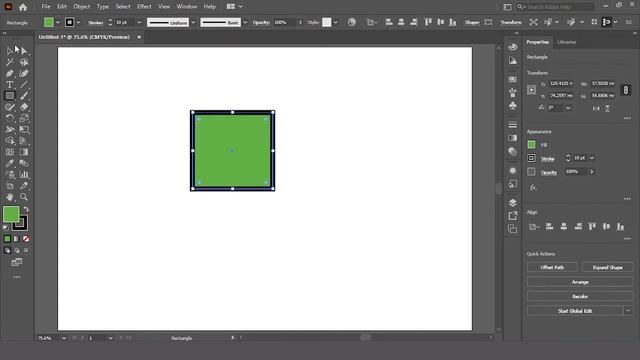Select the Gradient tool
This screenshot has height=360, width=640.
tap(24, 152)
